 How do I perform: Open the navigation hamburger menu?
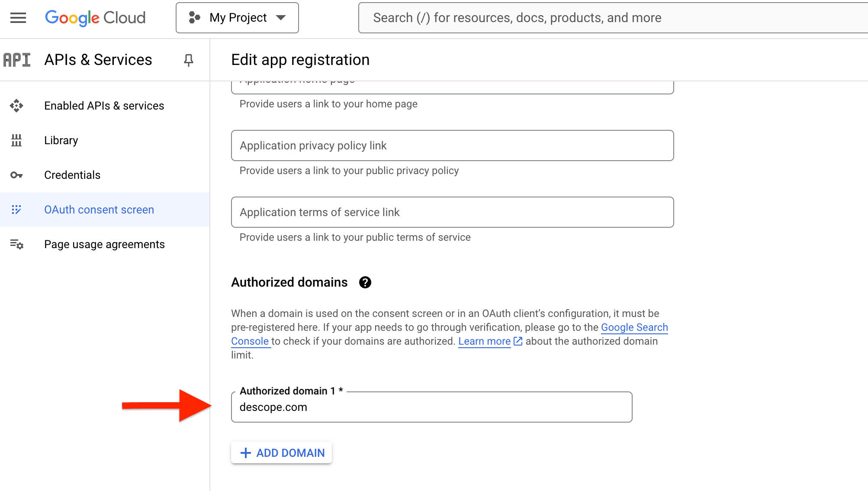(17, 17)
